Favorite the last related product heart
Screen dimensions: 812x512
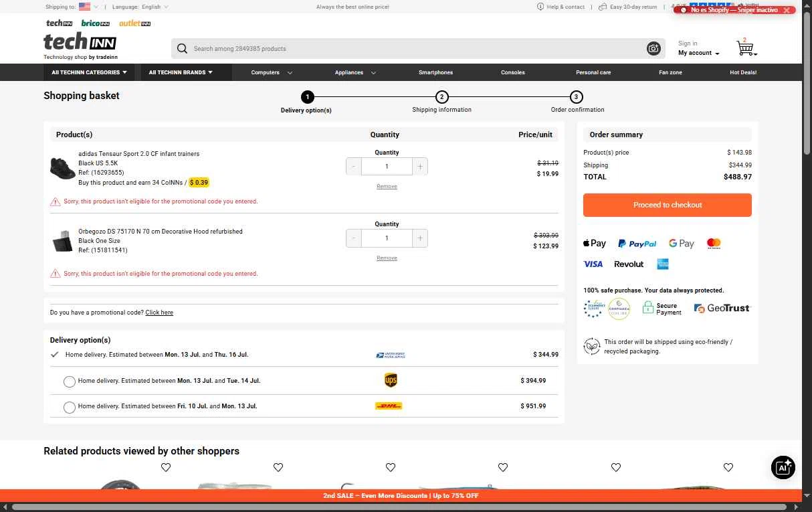[x=728, y=467]
